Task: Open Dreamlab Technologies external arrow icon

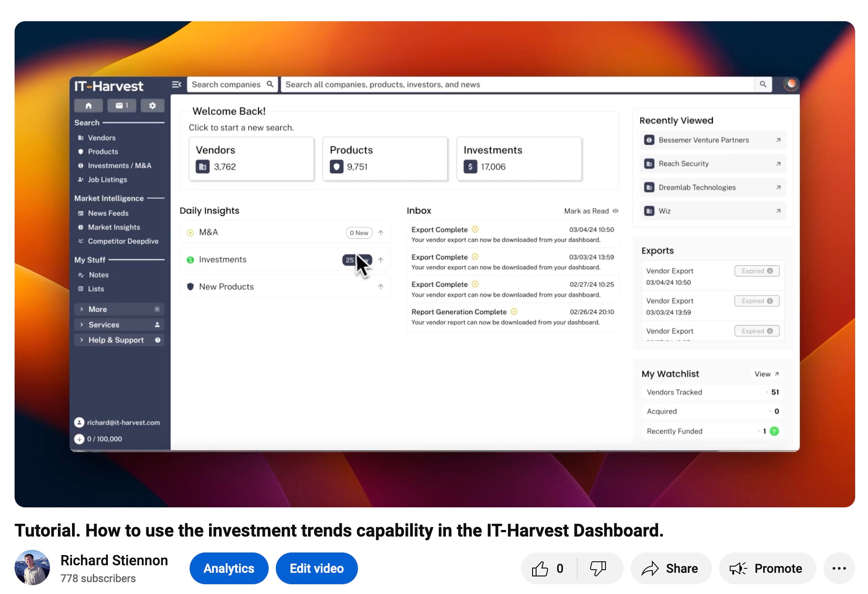Action: click(778, 187)
